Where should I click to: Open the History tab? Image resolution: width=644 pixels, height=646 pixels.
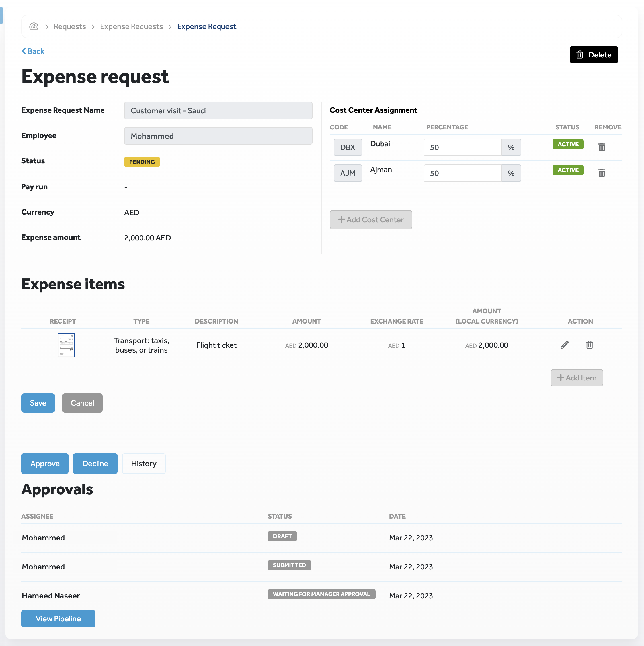[143, 463]
